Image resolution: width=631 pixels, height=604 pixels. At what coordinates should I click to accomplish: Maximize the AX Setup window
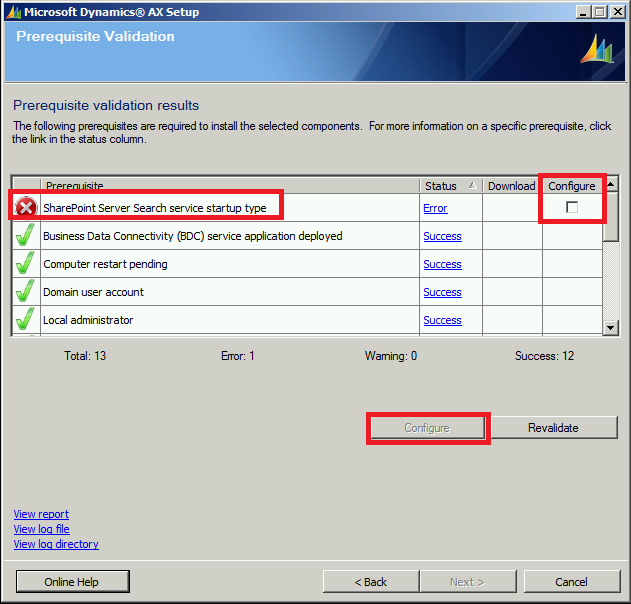pyautogui.click(x=600, y=12)
